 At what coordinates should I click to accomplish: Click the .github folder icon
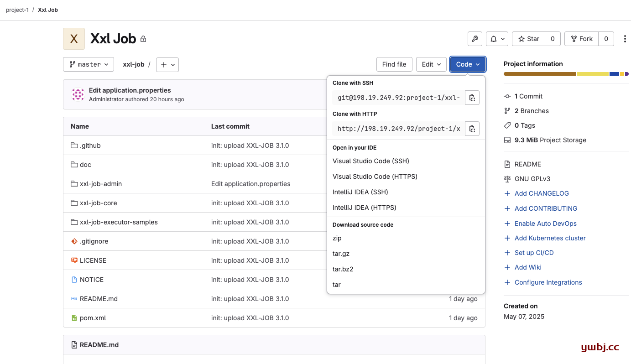74,146
